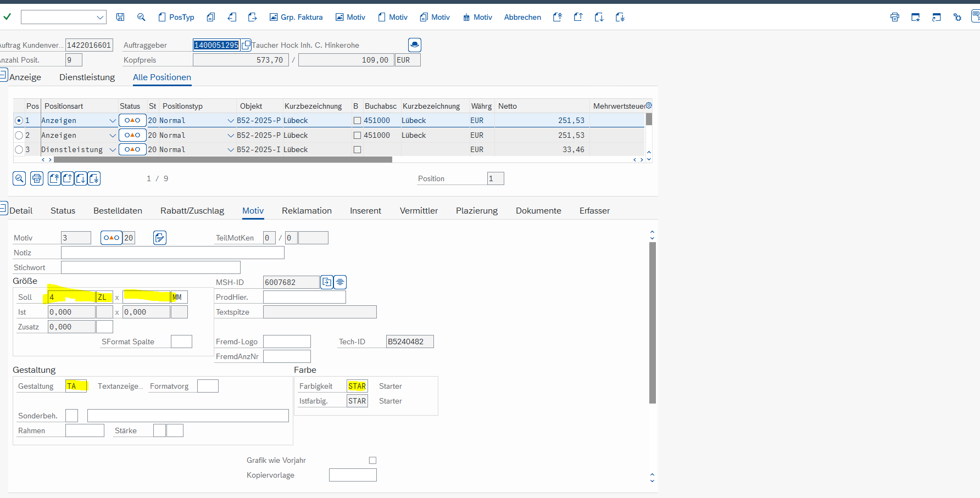Toggle the B checkbox in row 1
This screenshot has width=980, height=498.
pos(357,120)
